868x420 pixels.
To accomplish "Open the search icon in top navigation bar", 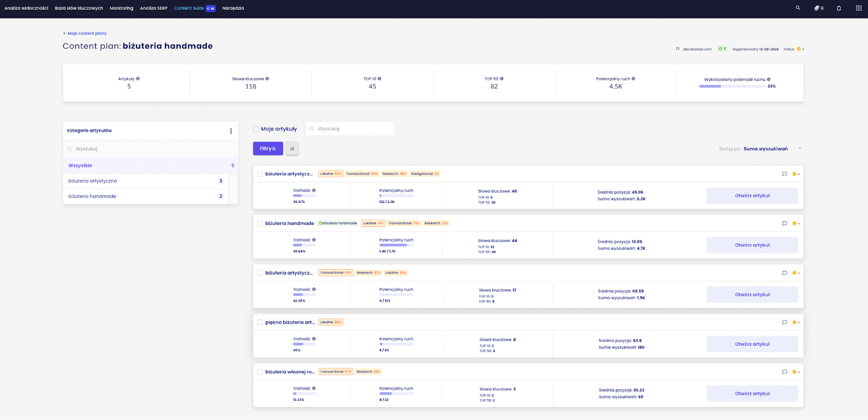I will click(x=797, y=8).
